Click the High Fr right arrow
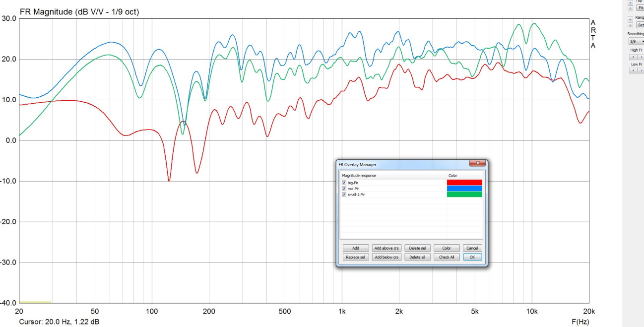 pos(641,57)
